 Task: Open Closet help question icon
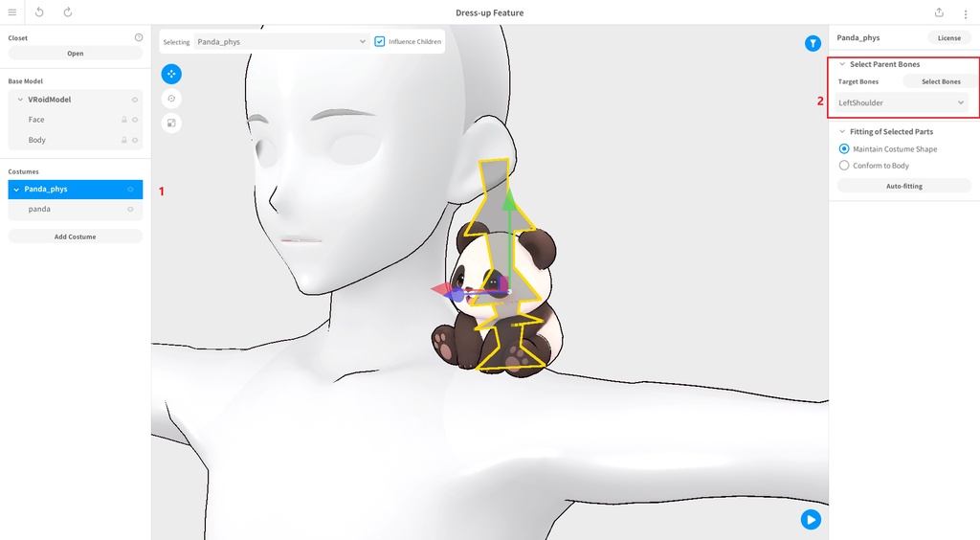[139, 37]
